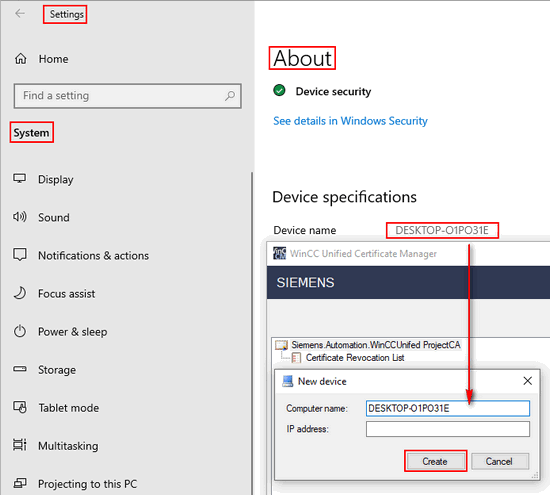Go back with the Settings back arrow
This screenshot has width=550, height=495.
(x=20, y=14)
